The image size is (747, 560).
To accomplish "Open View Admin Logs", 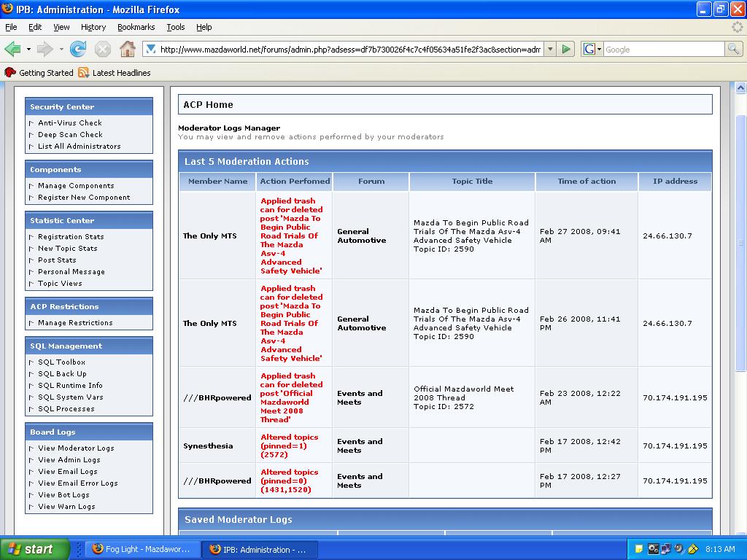I will pos(69,460).
